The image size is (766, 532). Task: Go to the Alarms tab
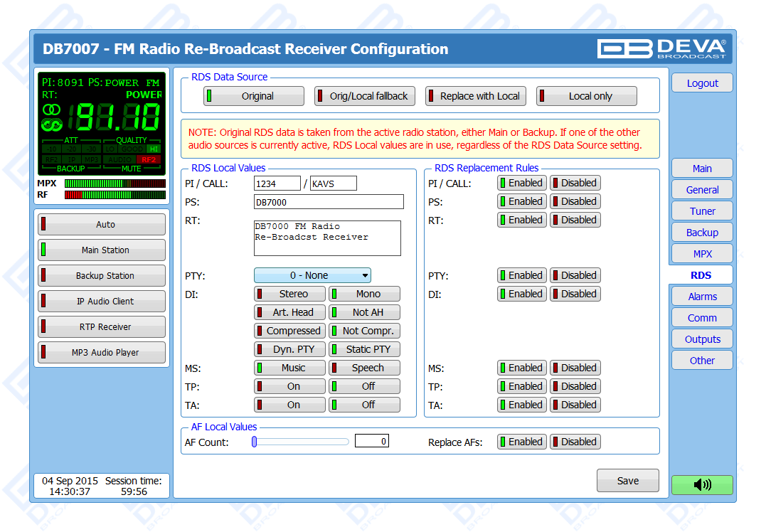pos(702,297)
